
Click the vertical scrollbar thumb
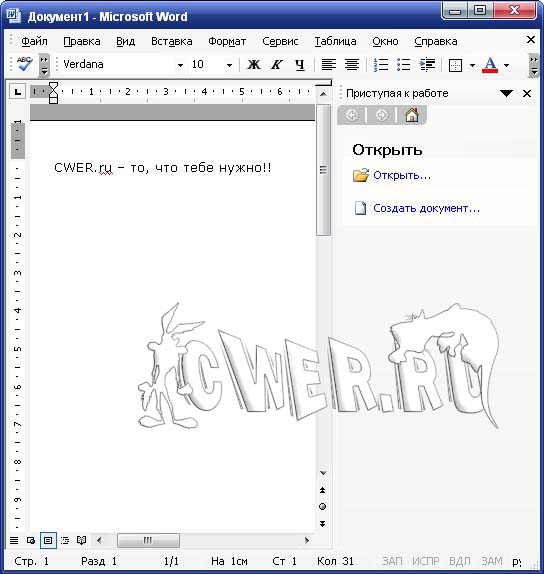coord(323,170)
